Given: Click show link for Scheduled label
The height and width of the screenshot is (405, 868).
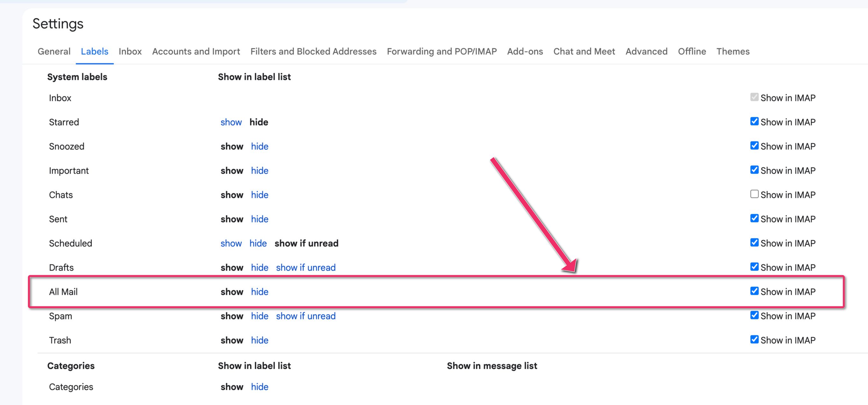Looking at the screenshot, I should click(x=231, y=243).
